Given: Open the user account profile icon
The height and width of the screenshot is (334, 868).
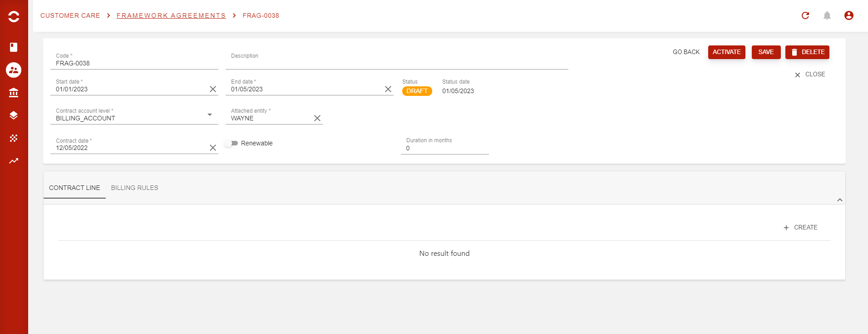Looking at the screenshot, I should coord(848,15).
